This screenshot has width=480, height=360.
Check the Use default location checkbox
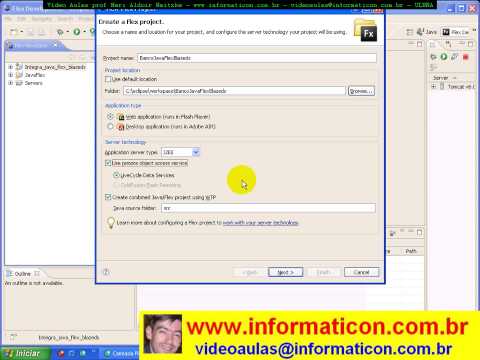coord(108,79)
